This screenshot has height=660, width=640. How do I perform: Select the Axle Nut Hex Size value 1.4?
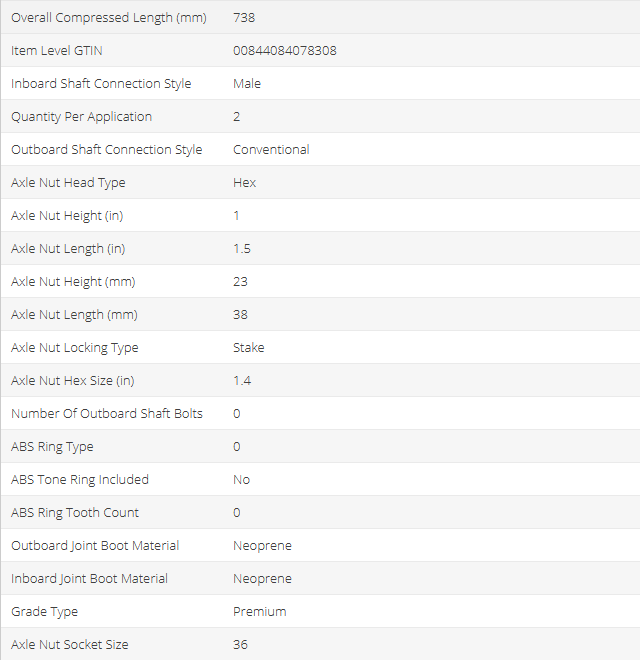pyautogui.click(x=242, y=380)
